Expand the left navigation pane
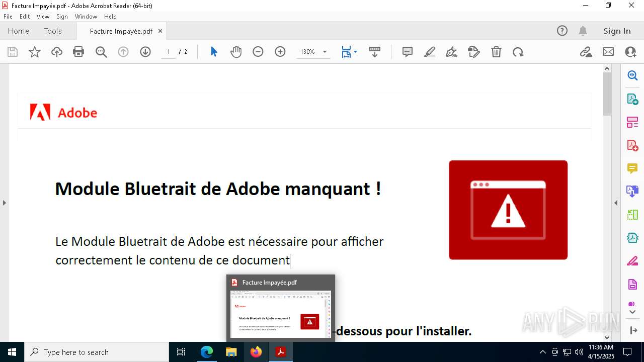Viewport: 644px width, 362px height. point(4,203)
